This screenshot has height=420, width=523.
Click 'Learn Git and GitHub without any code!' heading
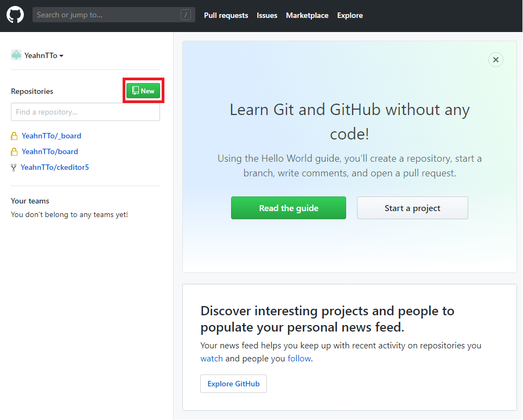[349, 122]
